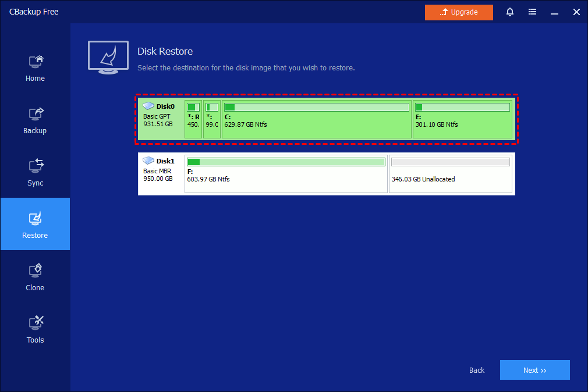Select the C: 629.87 GB partition

[x=317, y=124]
